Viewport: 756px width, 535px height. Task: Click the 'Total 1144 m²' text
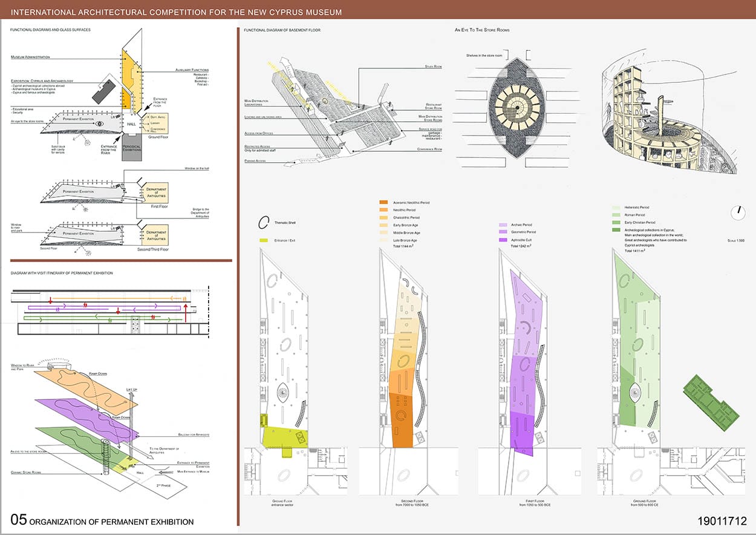[x=403, y=248]
